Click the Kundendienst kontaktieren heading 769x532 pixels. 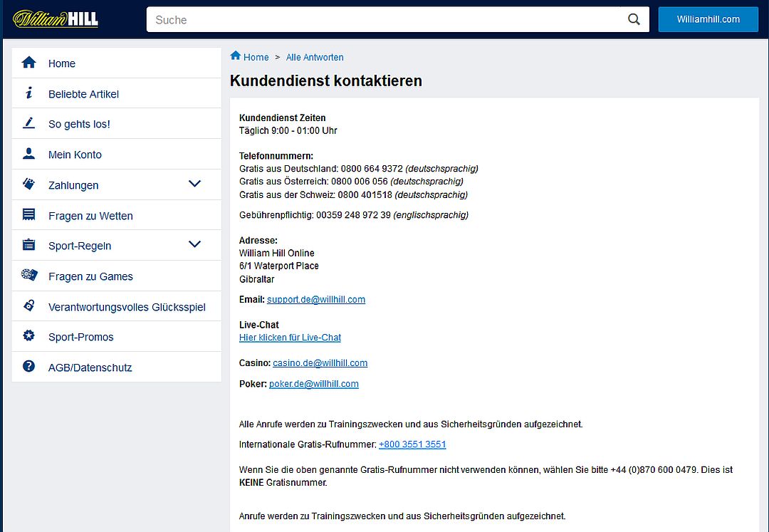coord(326,80)
